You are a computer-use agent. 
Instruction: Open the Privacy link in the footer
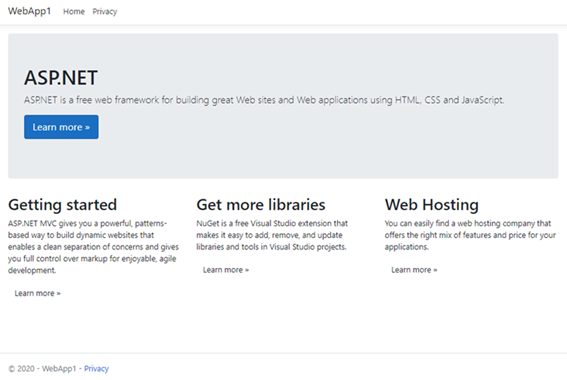[96, 368]
